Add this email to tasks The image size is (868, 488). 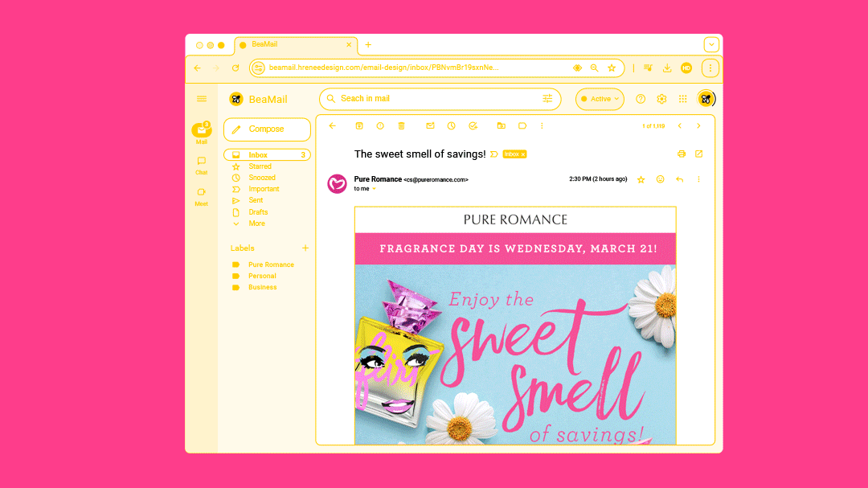click(473, 125)
